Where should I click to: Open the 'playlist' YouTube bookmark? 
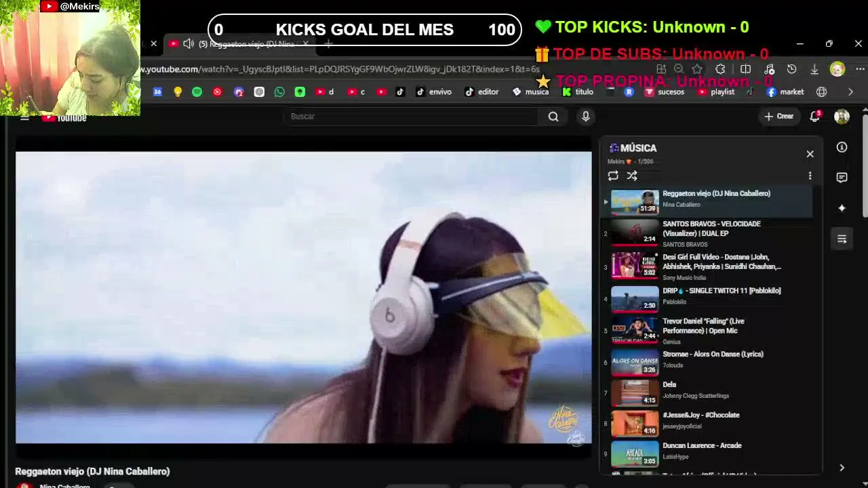[x=716, y=92]
